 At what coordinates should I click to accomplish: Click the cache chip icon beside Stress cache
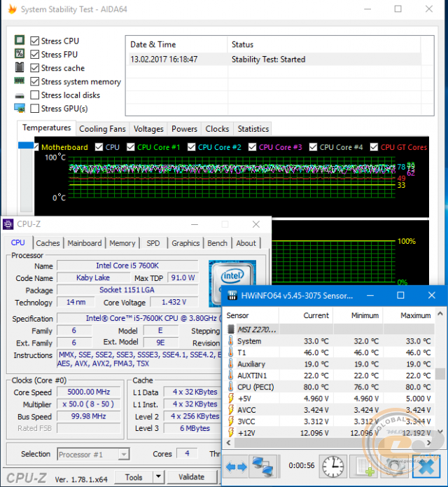click(x=19, y=67)
